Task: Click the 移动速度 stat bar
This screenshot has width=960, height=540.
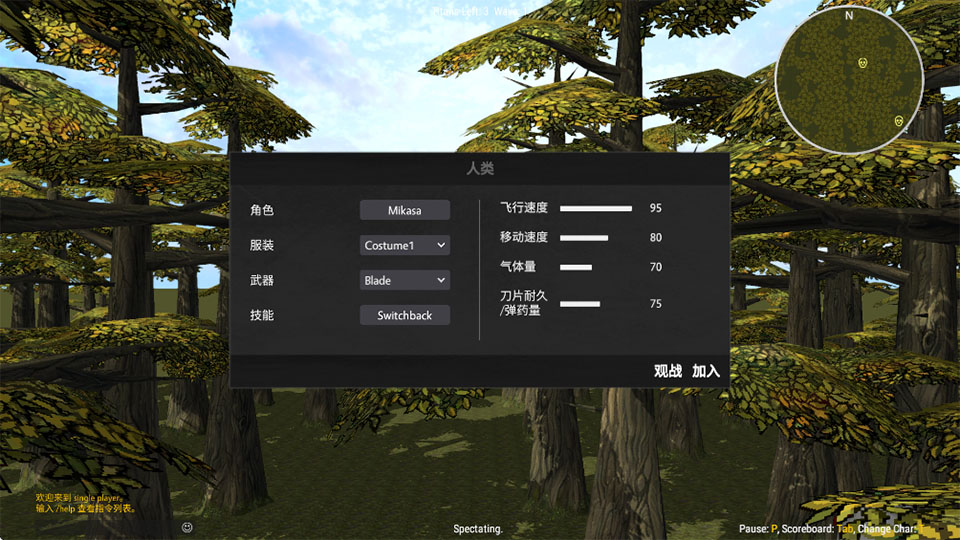Action: 584,238
